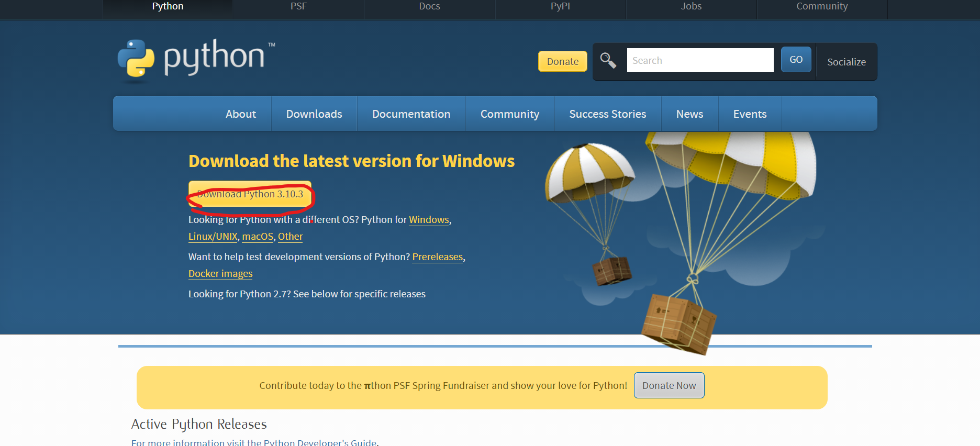Screen dimensions: 980x446
Task: Follow the Windows OS link
Action: [429, 220]
